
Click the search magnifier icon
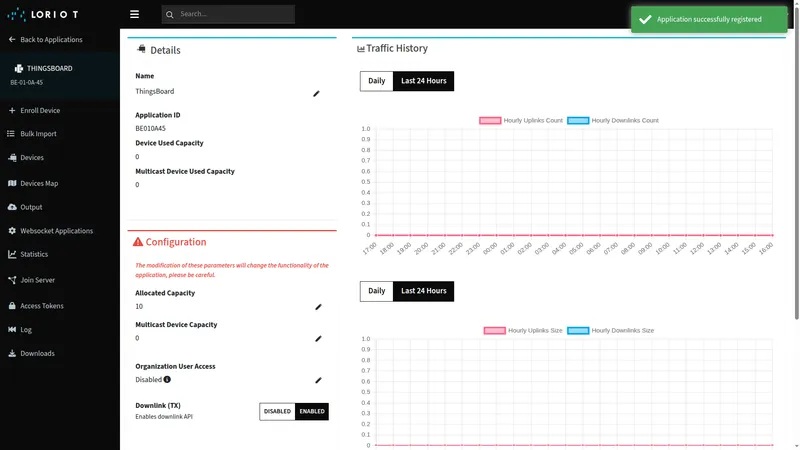coord(170,14)
